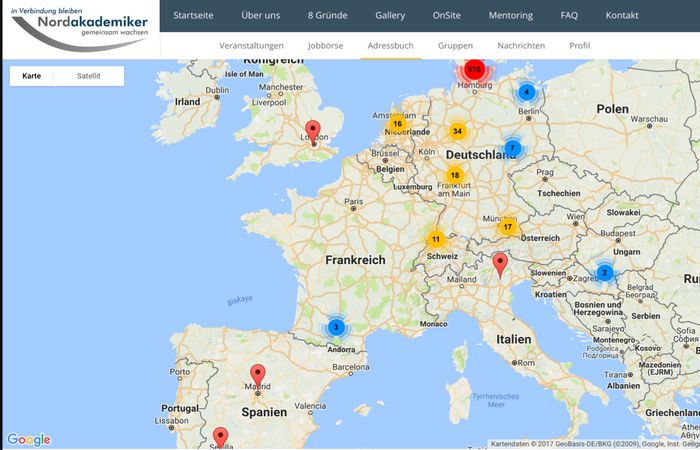700x450 pixels.
Task: Click the Wien city label
Action: (x=575, y=217)
